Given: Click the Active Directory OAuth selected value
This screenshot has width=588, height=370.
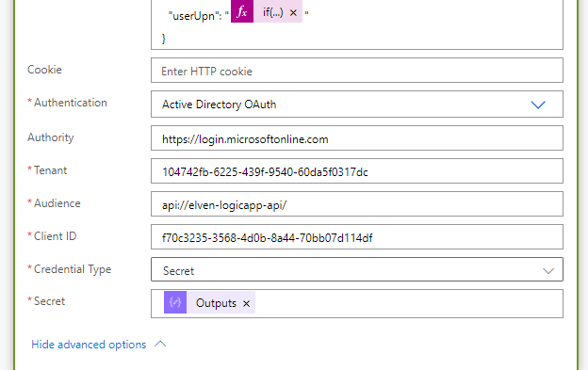Looking at the screenshot, I should 219,105.
